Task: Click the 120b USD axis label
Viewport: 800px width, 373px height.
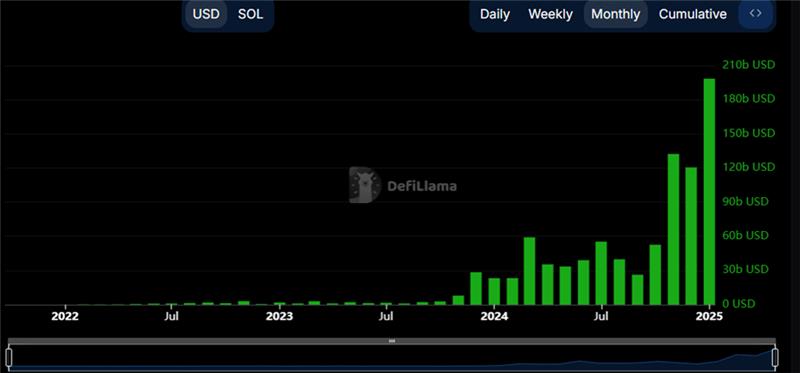Action: (x=749, y=167)
